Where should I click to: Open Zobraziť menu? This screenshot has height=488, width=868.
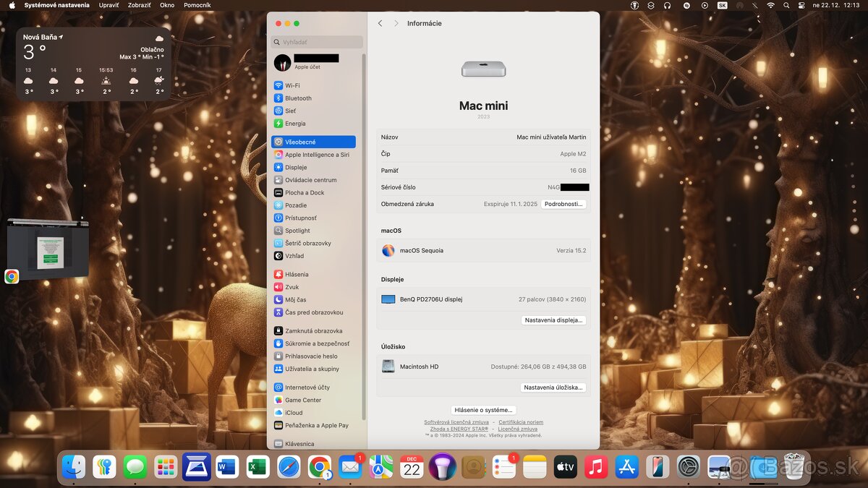(x=140, y=5)
